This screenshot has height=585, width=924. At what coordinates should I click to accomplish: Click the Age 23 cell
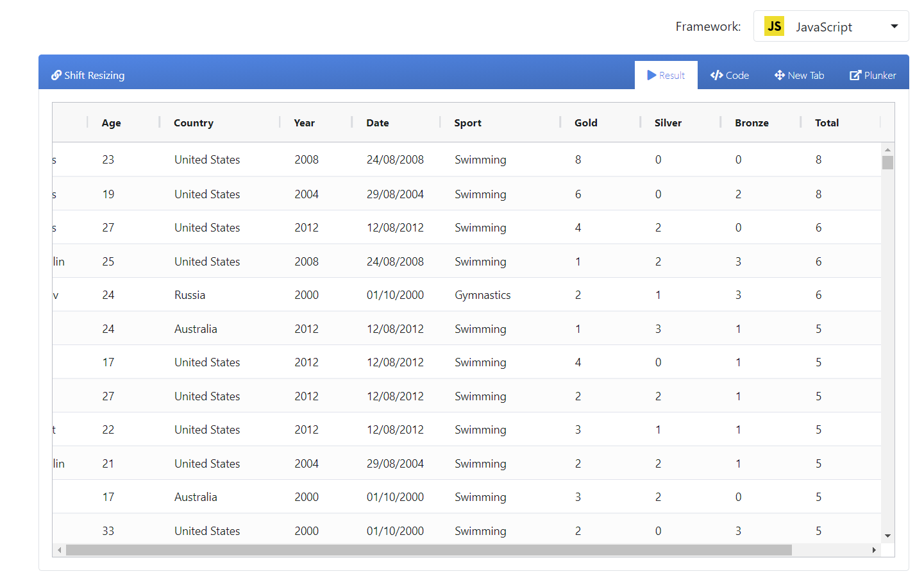tap(108, 160)
